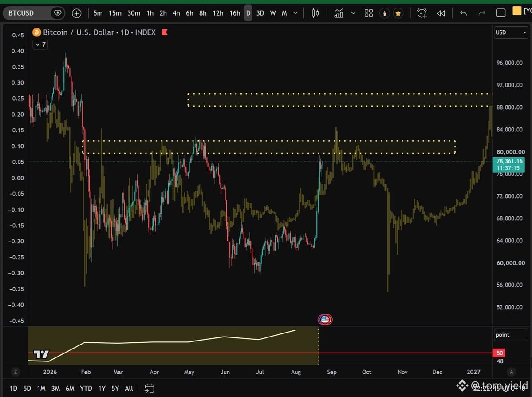Set range to 1Y

[x=102, y=388]
